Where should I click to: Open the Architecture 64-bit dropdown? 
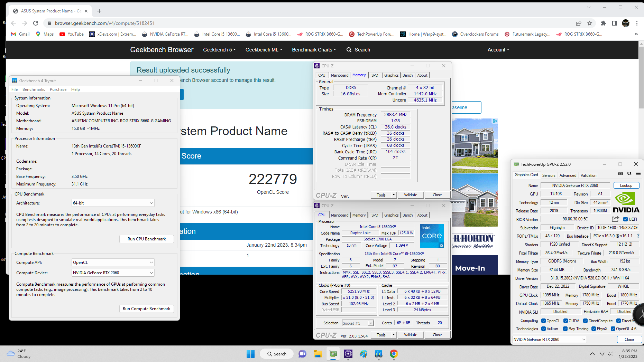(113, 203)
